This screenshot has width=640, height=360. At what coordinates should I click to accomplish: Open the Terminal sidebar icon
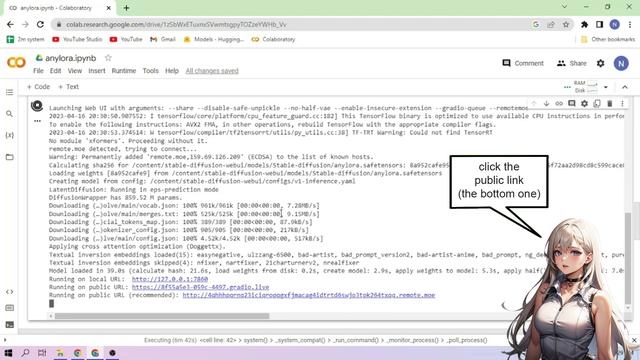9,325
